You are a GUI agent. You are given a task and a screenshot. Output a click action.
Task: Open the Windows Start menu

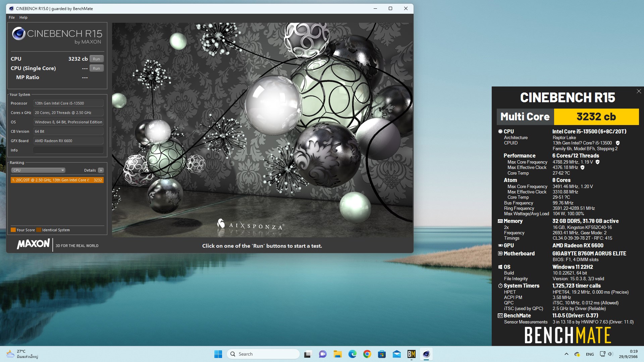tap(218, 354)
